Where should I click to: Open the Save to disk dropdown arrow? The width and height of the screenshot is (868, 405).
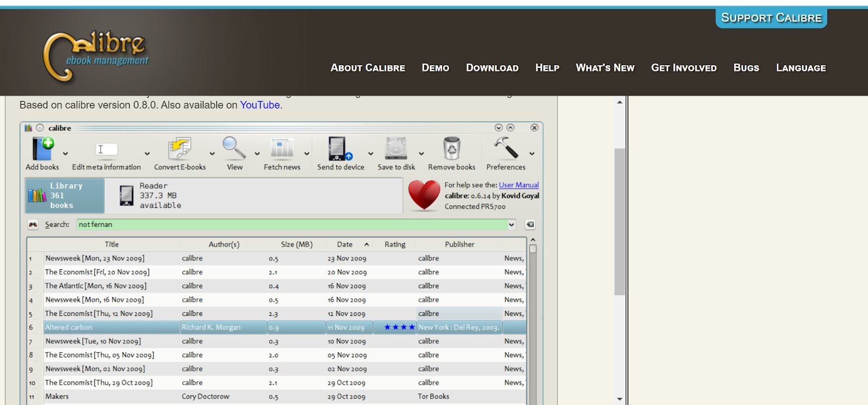(421, 154)
